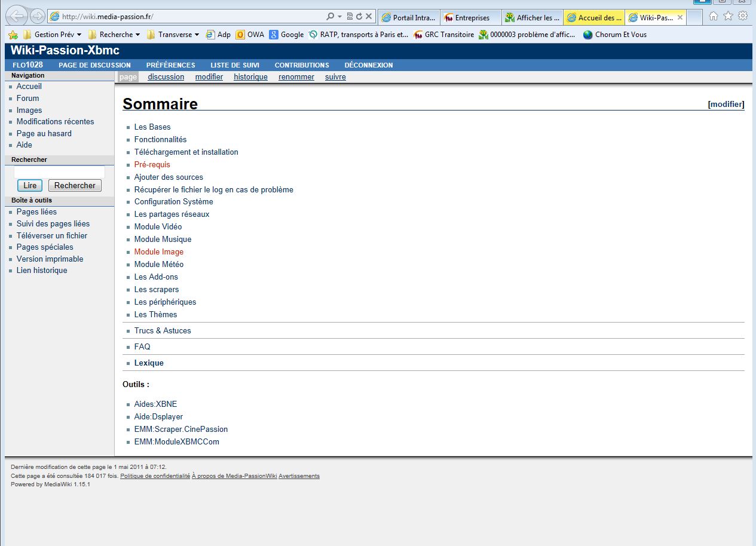Screen dimensions: 756x546
Task: Open Récupérer le fichier le log link
Action: [x=214, y=189]
